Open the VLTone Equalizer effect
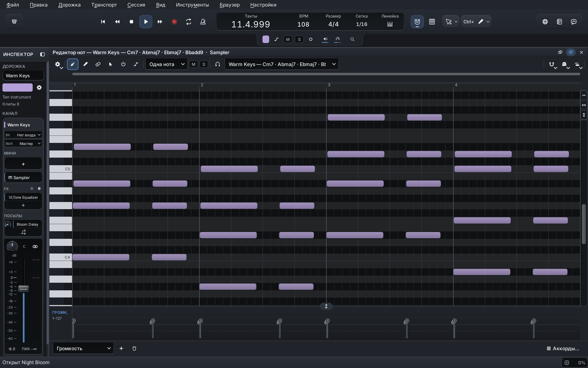The width and height of the screenshot is (588, 368). pos(23,197)
